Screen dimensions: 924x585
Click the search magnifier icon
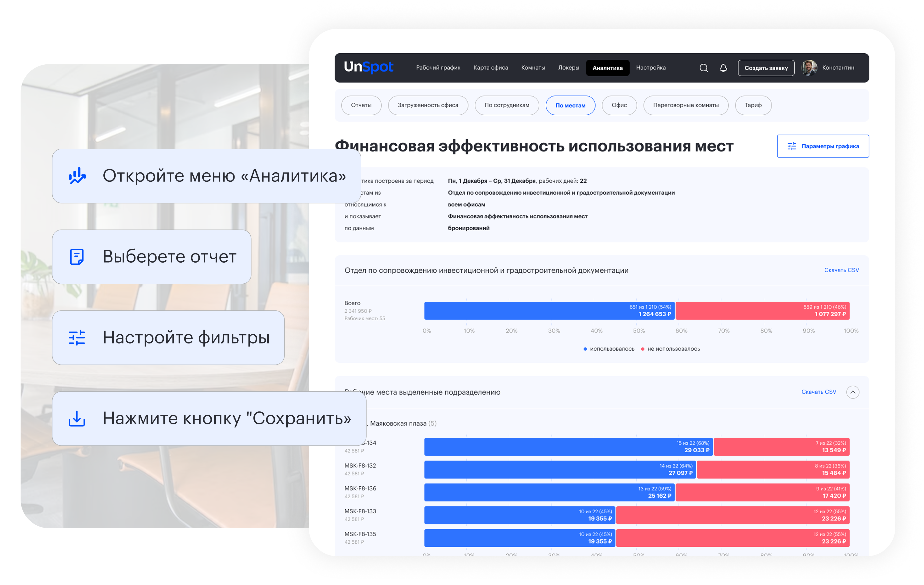click(703, 68)
